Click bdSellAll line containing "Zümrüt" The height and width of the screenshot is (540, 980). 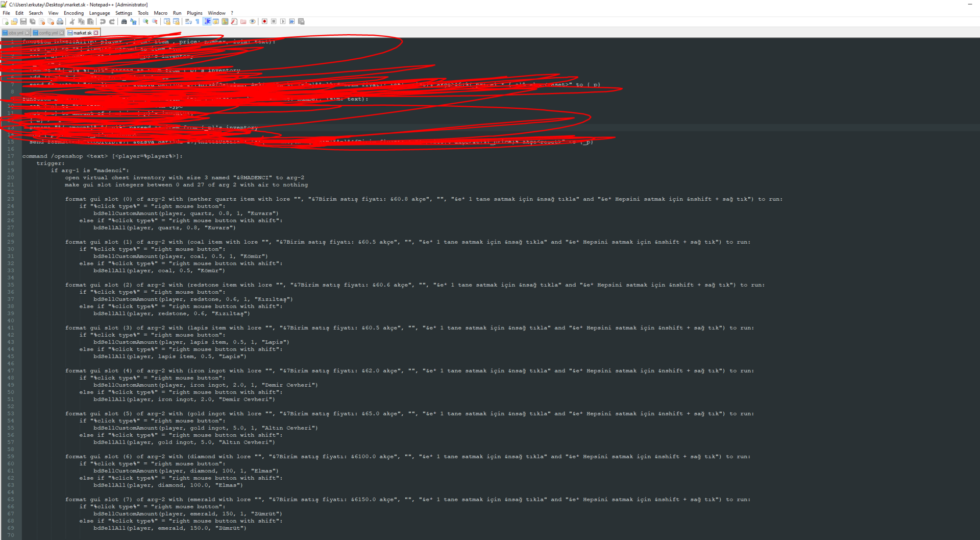coord(170,528)
